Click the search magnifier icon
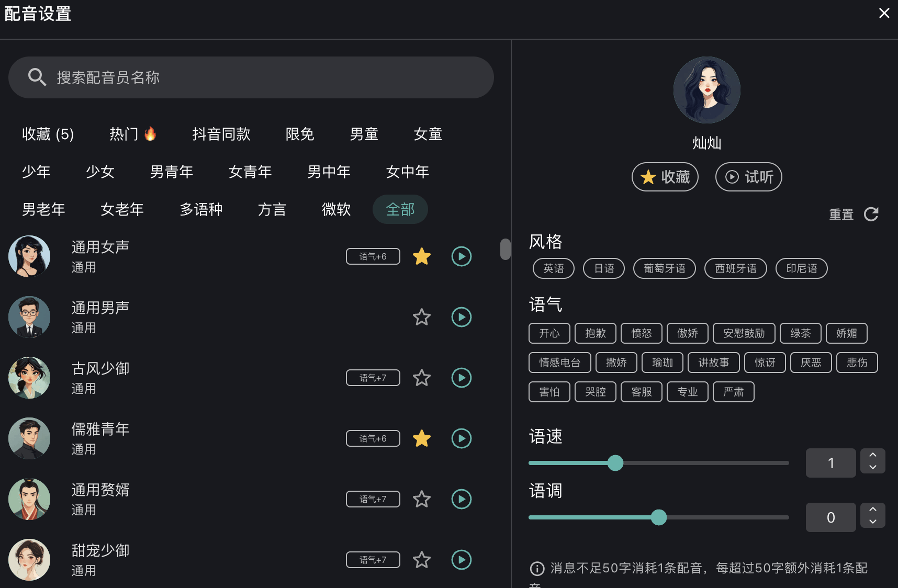The image size is (898, 588). pyautogui.click(x=37, y=77)
